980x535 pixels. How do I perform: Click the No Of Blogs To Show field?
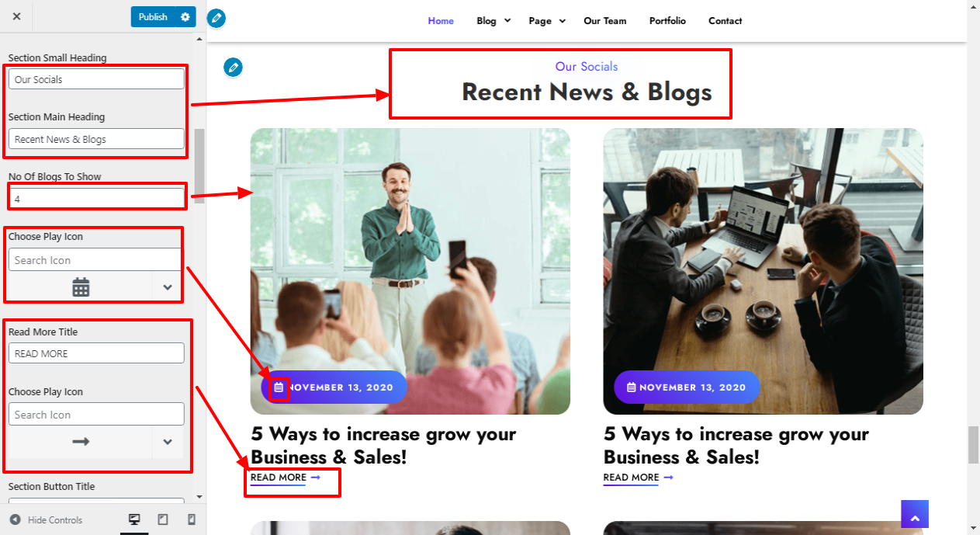coord(96,199)
